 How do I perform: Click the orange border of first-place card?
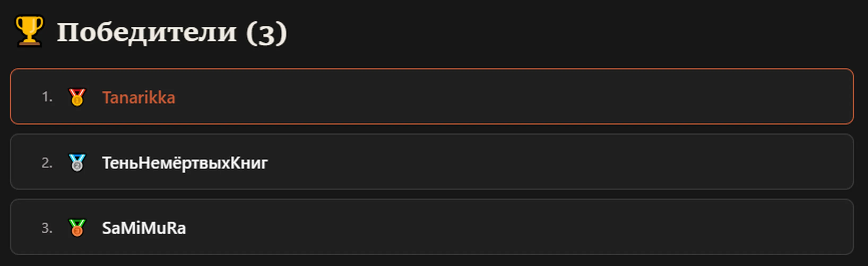tap(432, 69)
